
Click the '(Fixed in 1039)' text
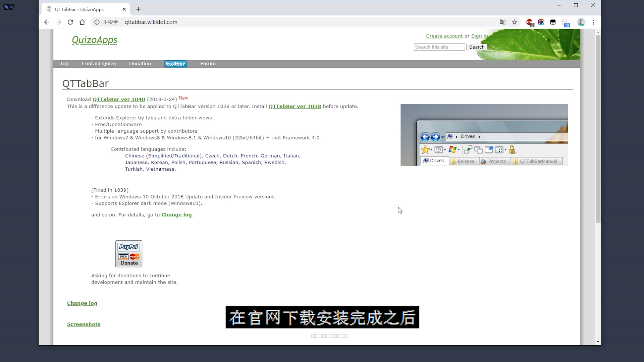[110, 190]
